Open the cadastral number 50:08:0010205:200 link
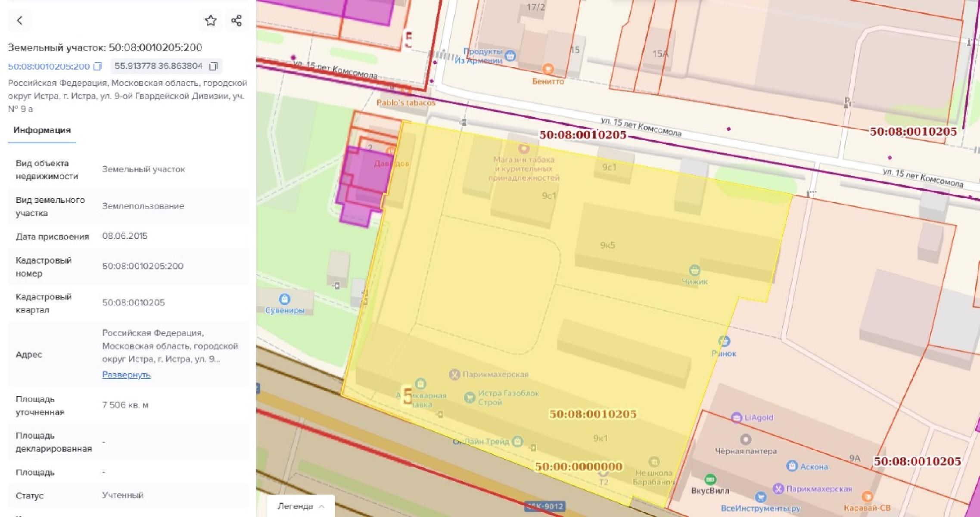 point(49,66)
